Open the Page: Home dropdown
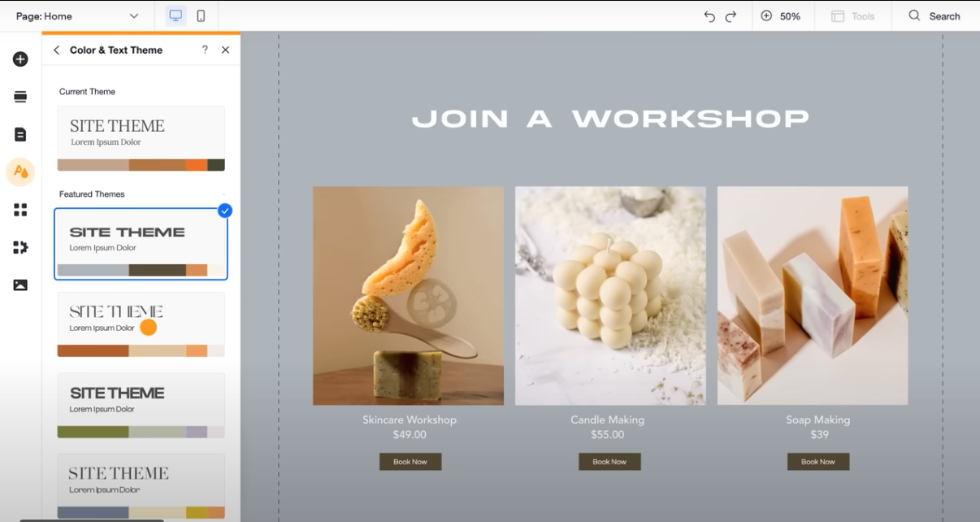This screenshot has width=980, height=522. tap(77, 15)
